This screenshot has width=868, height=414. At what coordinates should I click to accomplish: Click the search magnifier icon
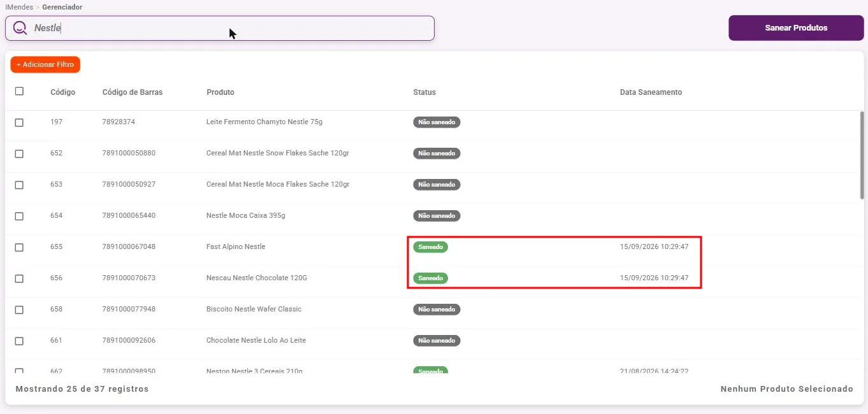coord(20,28)
